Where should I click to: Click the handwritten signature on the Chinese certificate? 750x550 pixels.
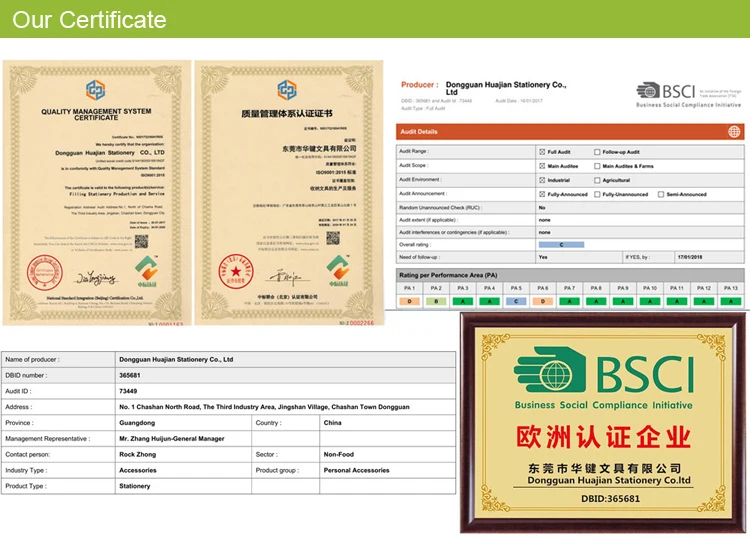[x=289, y=276]
